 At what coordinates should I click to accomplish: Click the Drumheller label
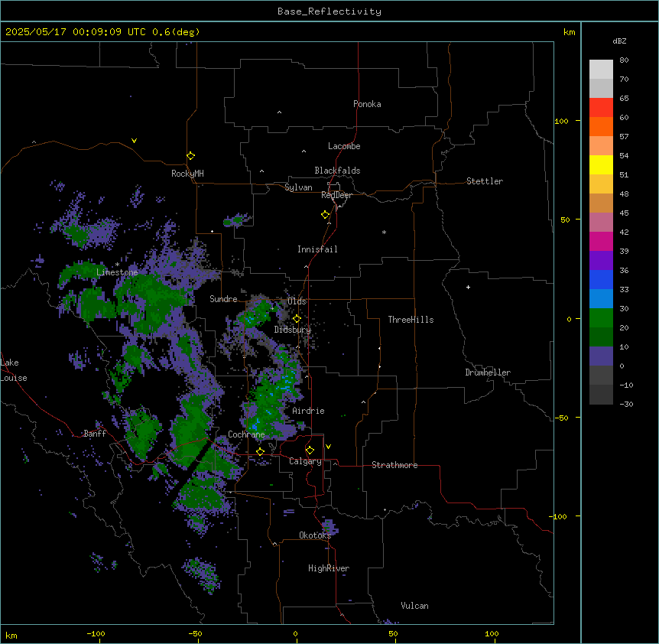click(x=488, y=372)
